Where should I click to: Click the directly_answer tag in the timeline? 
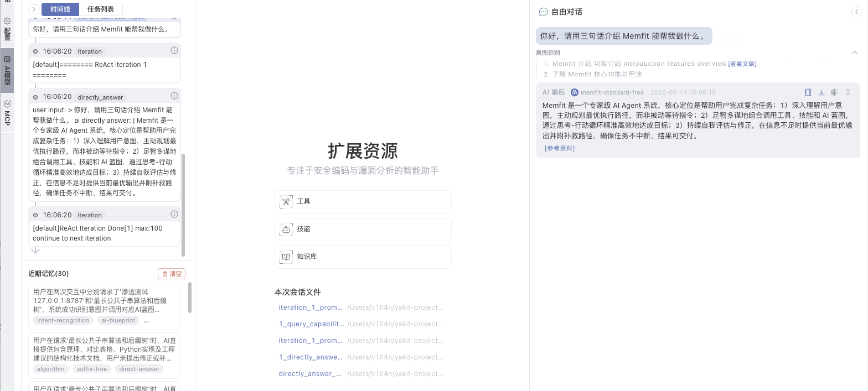(x=101, y=97)
